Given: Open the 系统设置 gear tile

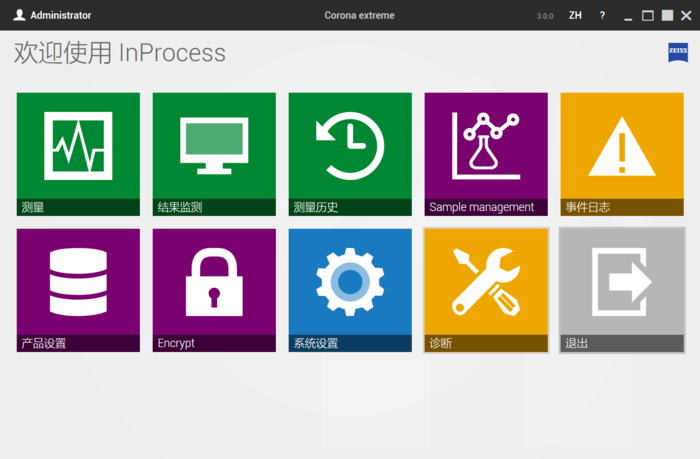Looking at the screenshot, I should pyautogui.click(x=350, y=290).
